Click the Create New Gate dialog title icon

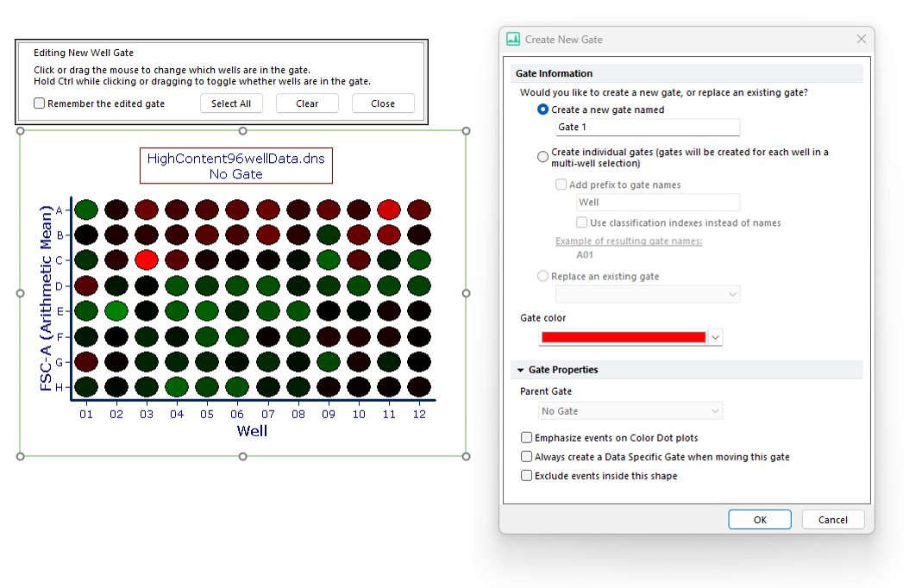click(x=513, y=40)
